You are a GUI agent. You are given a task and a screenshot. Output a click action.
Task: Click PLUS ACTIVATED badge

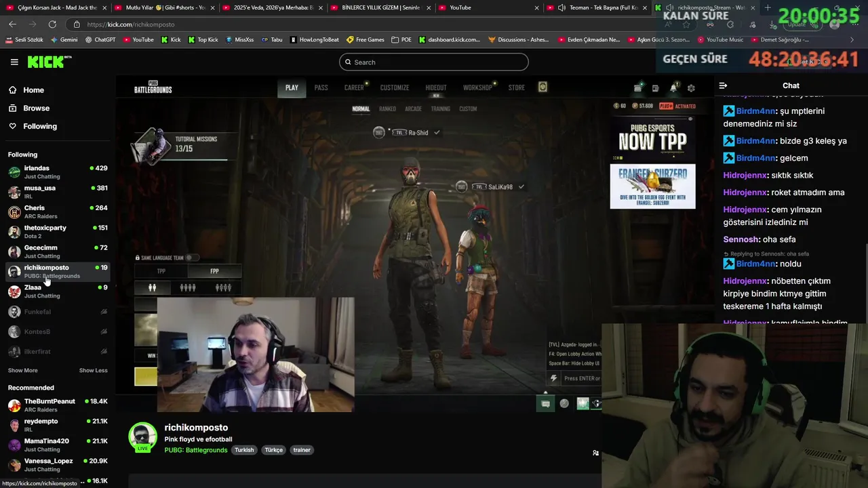tap(677, 106)
